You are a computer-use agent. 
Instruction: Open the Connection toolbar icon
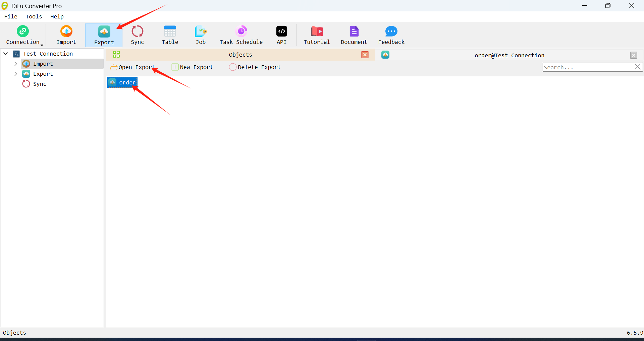click(x=23, y=35)
